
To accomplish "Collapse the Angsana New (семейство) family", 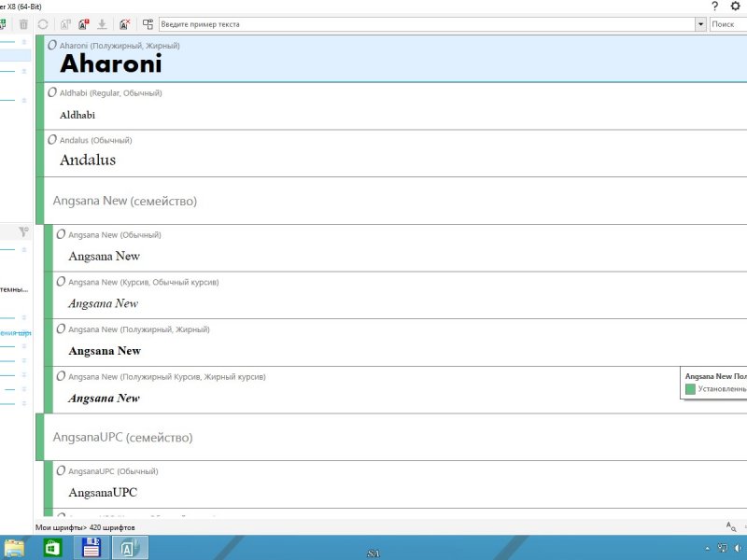I will click(x=125, y=201).
